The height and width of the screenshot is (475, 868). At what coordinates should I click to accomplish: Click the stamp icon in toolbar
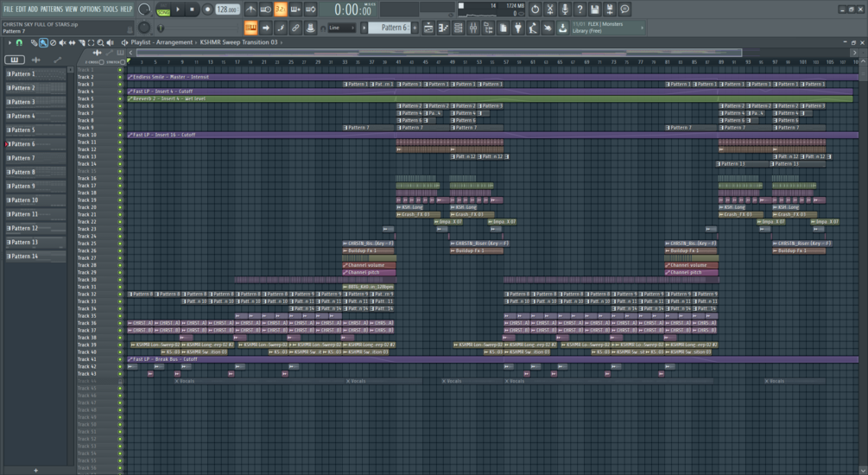311,28
